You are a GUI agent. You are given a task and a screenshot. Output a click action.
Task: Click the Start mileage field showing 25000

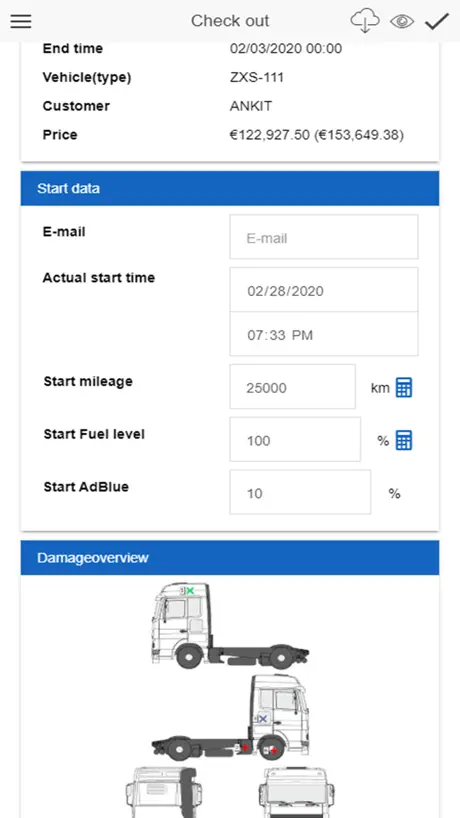(293, 387)
